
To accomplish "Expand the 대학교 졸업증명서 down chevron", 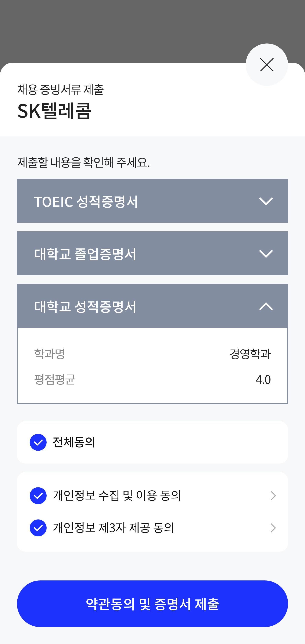I will tap(266, 254).
